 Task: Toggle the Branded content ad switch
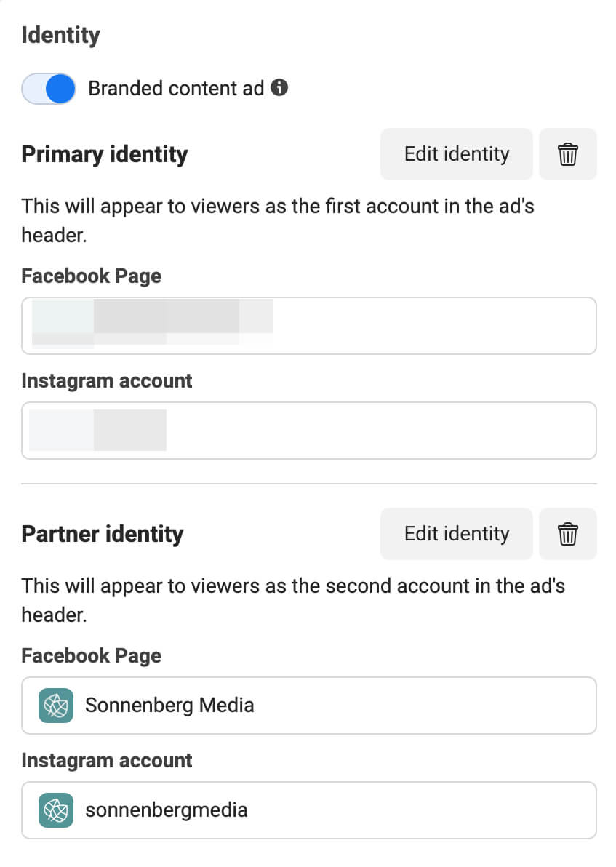pos(49,89)
